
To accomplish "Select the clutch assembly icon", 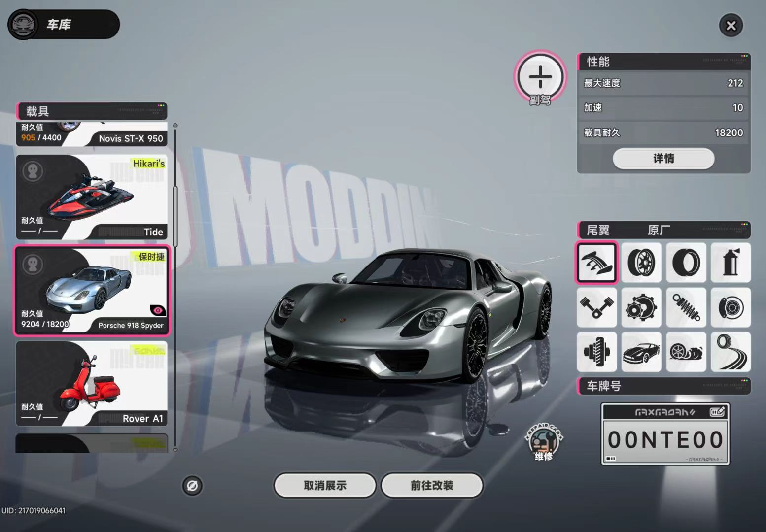I will click(596, 352).
